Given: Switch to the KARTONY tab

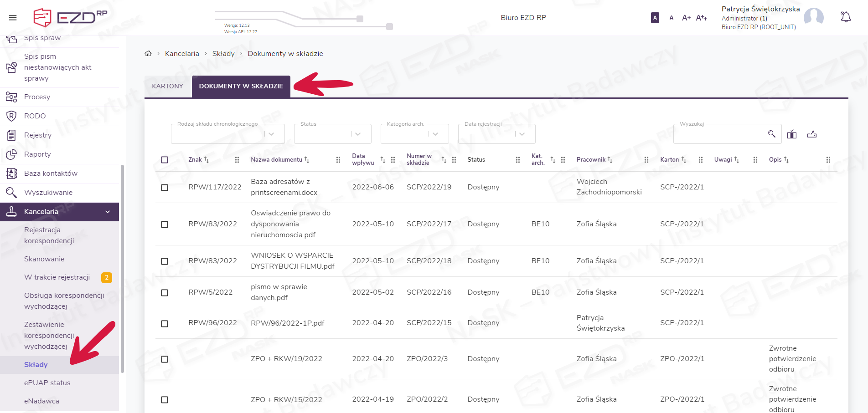Looking at the screenshot, I should pyautogui.click(x=167, y=86).
